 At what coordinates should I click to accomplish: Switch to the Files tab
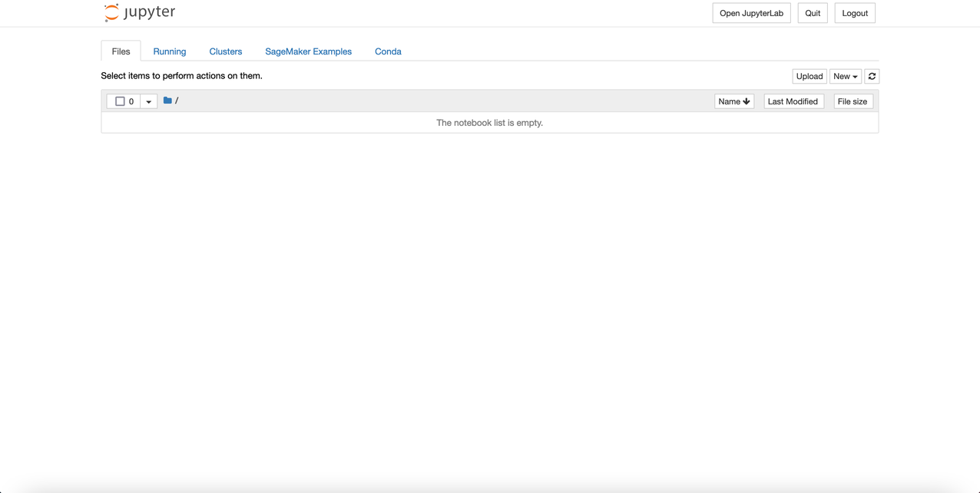click(x=121, y=51)
